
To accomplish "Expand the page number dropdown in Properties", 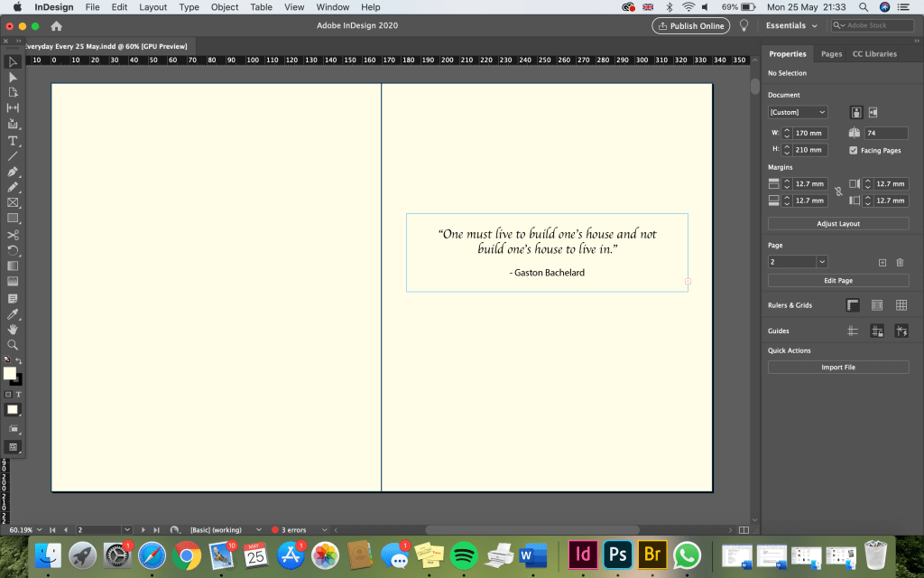I will 822,262.
